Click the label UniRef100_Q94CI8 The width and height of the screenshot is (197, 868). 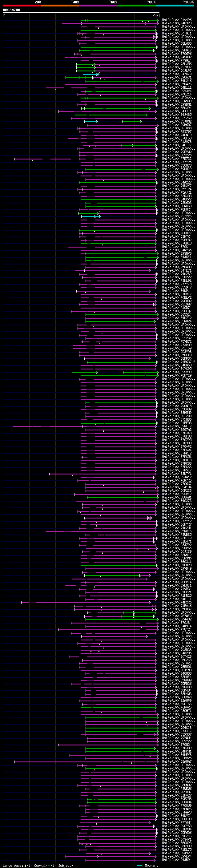[177, 728]
